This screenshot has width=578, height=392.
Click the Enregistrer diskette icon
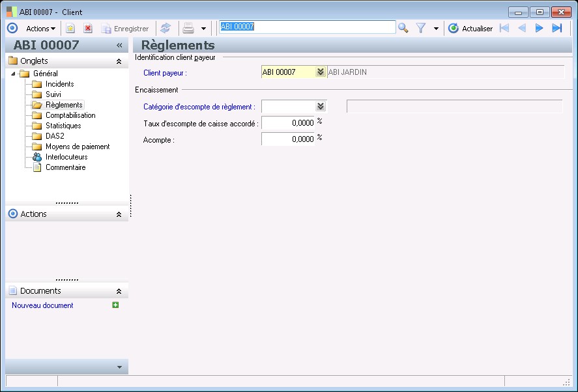106,29
